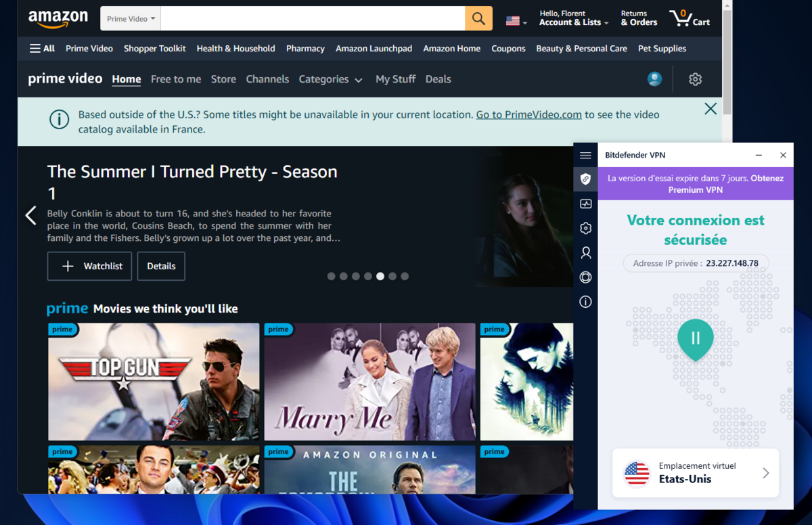This screenshot has height=525, width=812.
Task: Click the Amazon logo
Action: pyautogui.click(x=58, y=19)
